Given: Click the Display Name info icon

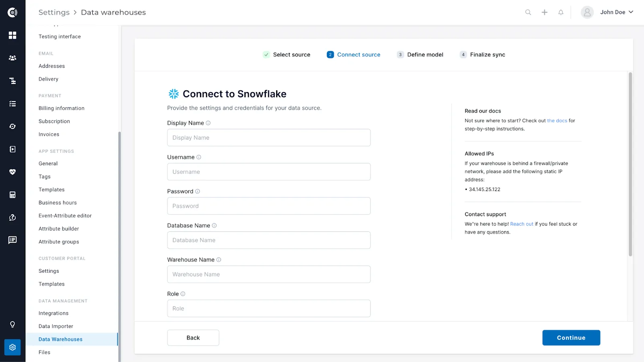Looking at the screenshot, I should pyautogui.click(x=208, y=123).
